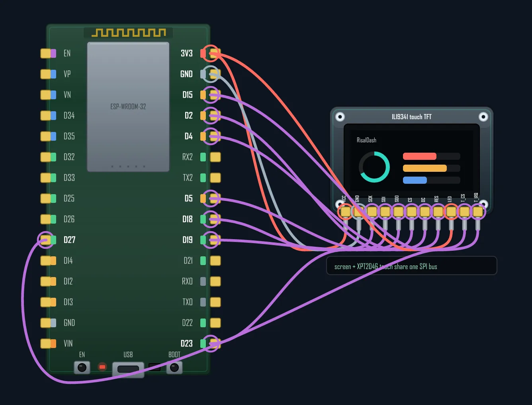
Task: Select the unconnected RX2 pin pad
Action: coord(215,157)
